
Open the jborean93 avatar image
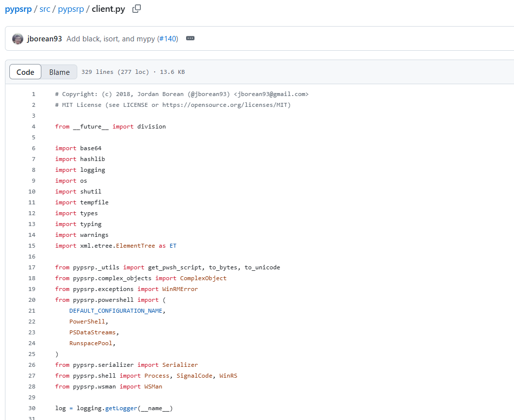point(18,39)
